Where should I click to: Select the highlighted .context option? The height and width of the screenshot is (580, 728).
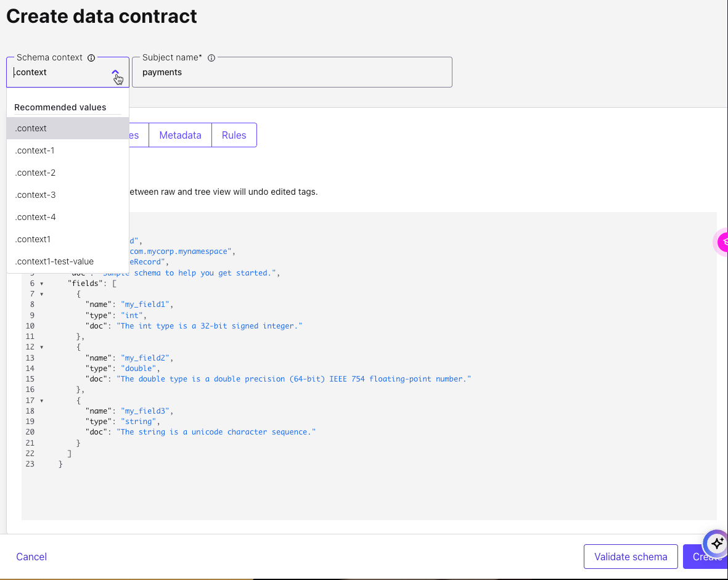tap(31, 128)
